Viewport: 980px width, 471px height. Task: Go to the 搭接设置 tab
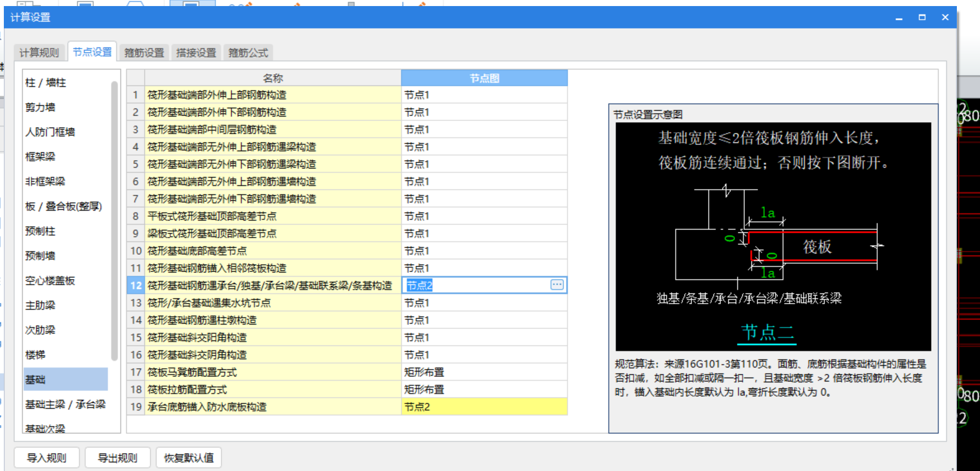pyautogui.click(x=196, y=53)
